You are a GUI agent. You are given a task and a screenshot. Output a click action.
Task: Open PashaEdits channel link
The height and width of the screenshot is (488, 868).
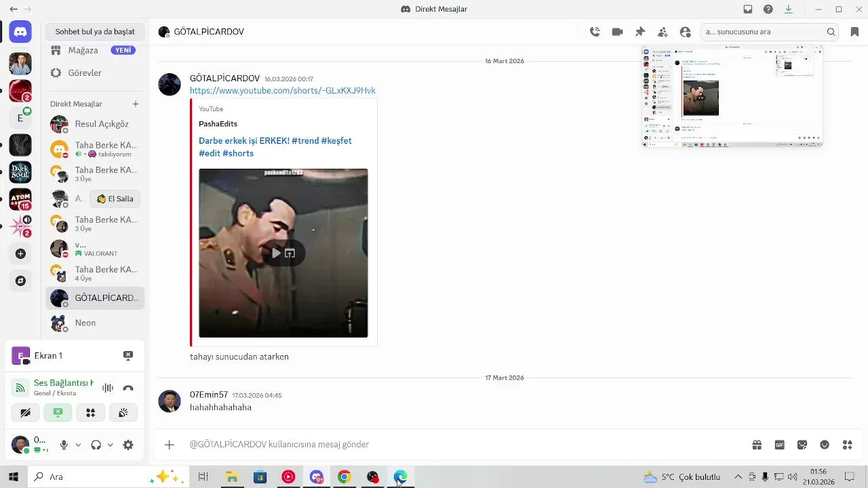218,124
